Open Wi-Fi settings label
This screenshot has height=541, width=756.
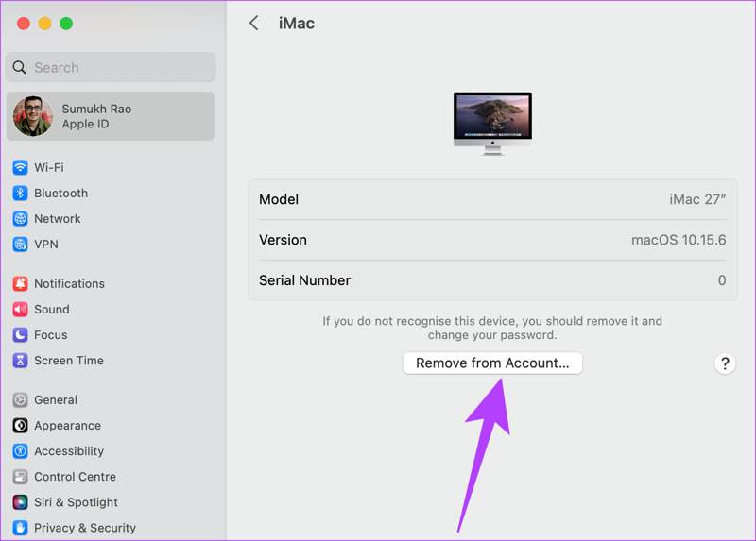(x=49, y=167)
